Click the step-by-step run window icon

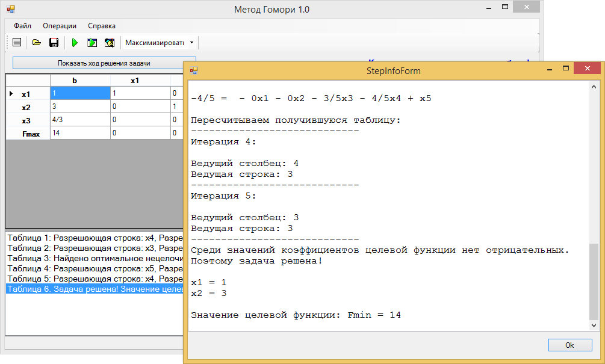(92, 42)
